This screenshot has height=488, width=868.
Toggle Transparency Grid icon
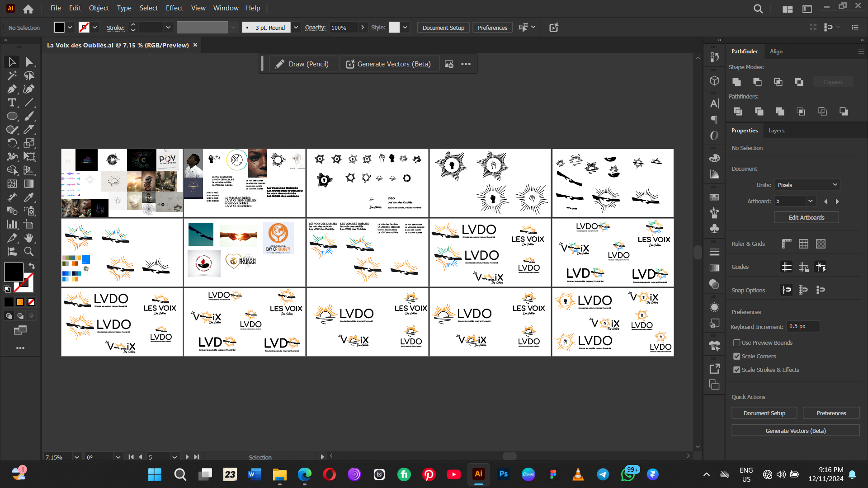click(821, 244)
